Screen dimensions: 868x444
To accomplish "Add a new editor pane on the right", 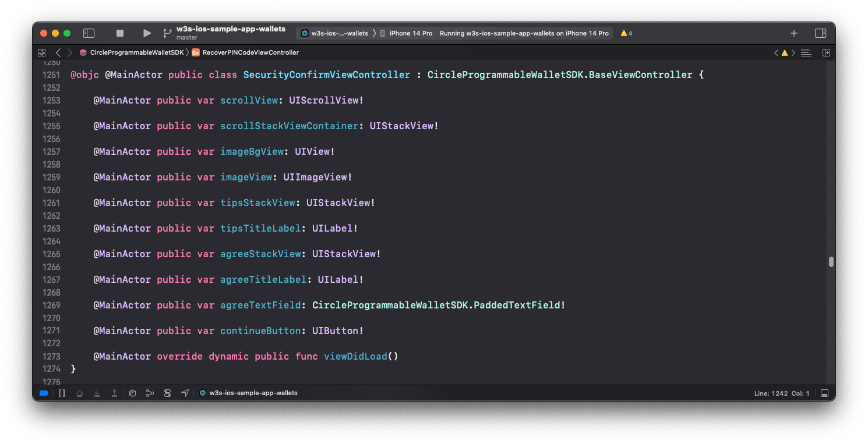I will click(x=825, y=52).
